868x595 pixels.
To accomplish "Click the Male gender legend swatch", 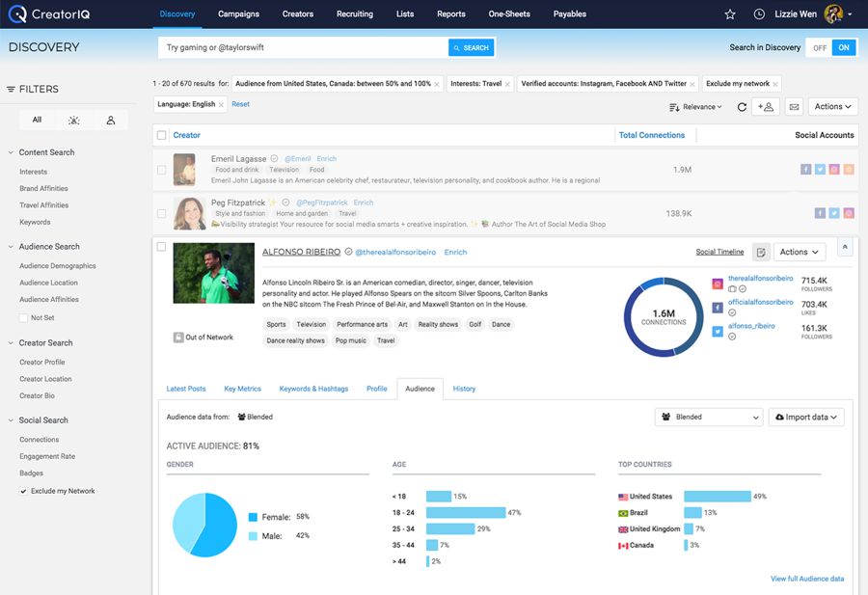I will click(253, 536).
